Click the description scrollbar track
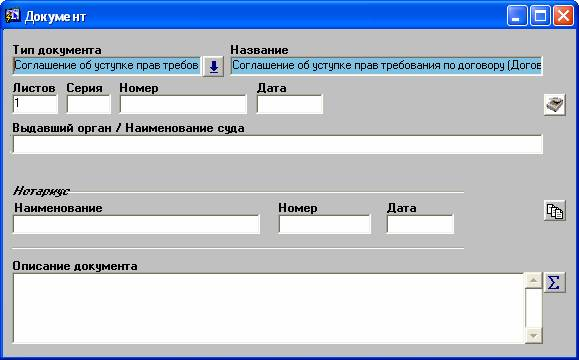 pyautogui.click(x=533, y=308)
